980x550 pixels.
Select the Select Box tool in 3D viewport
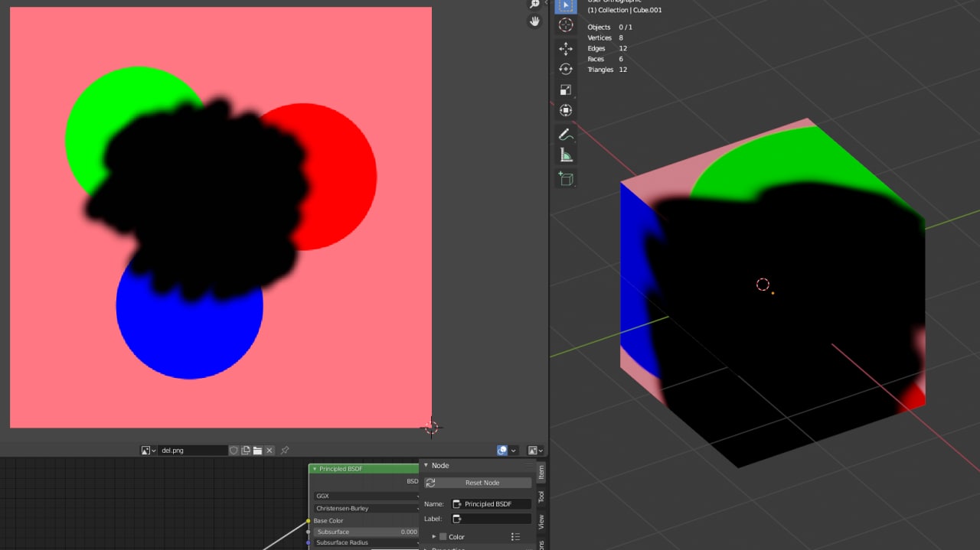tap(566, 5)
